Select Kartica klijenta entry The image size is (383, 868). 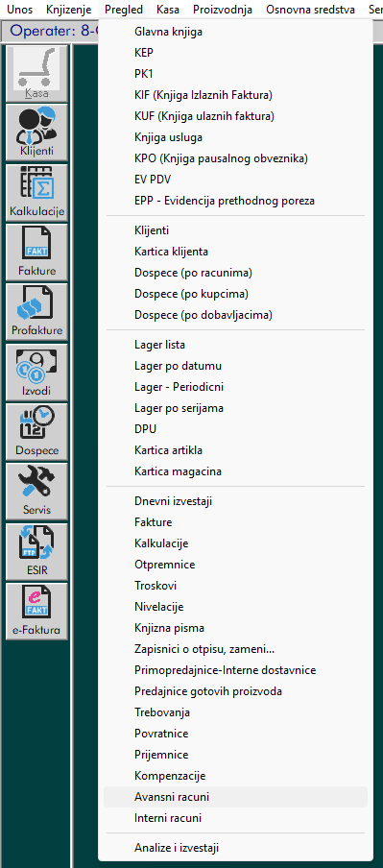[x=235, y=252]
